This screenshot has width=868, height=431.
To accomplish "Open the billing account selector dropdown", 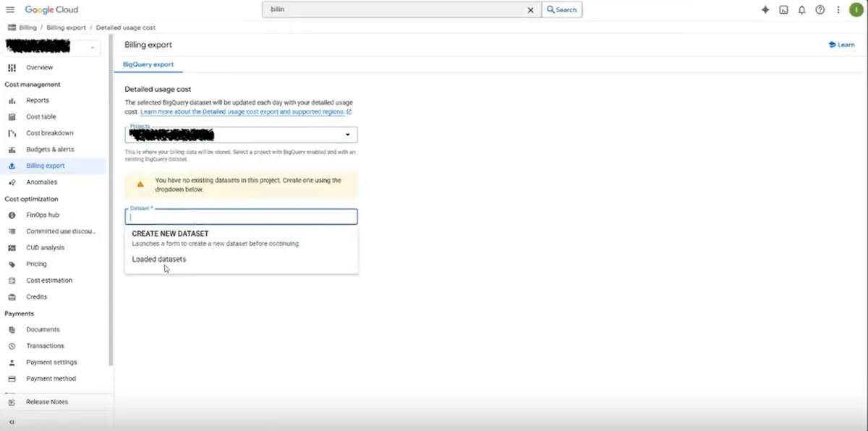I will coord(52,48).
